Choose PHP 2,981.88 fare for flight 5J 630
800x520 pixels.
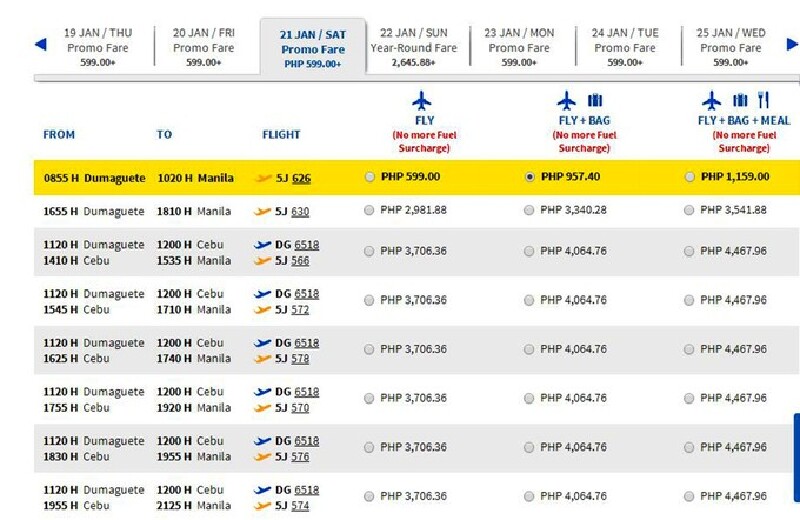tap(370, 211)
